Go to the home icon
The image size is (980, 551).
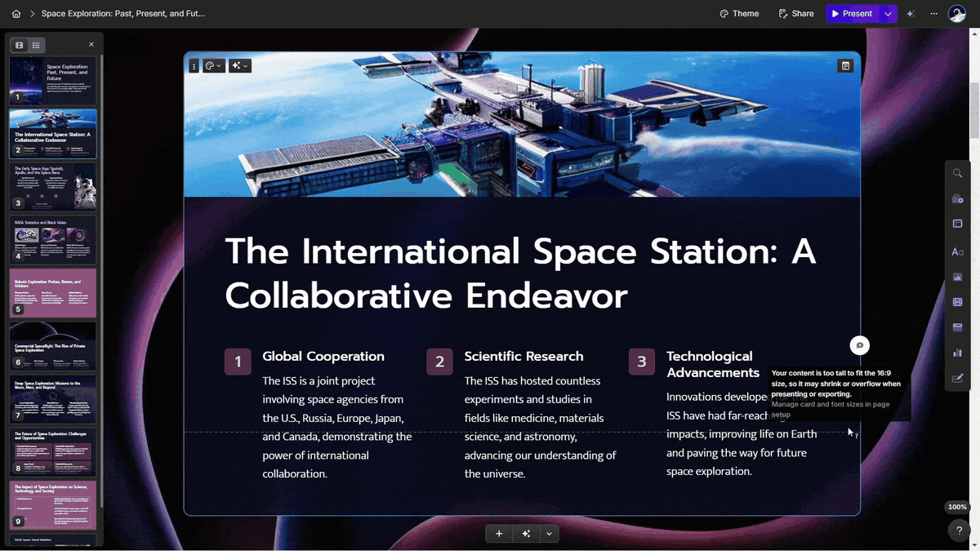coord(16,14)
